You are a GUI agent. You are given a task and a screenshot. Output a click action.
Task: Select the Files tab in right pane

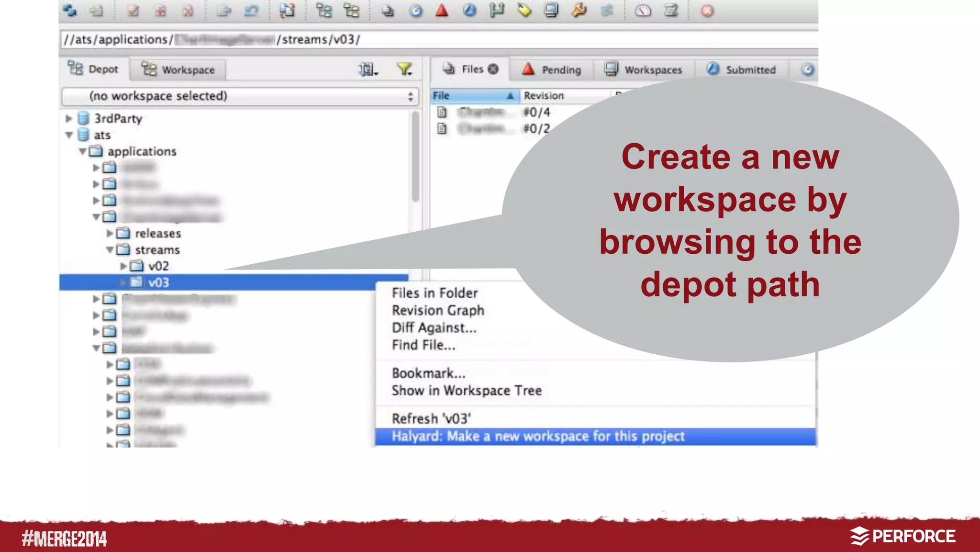(469, 69)
